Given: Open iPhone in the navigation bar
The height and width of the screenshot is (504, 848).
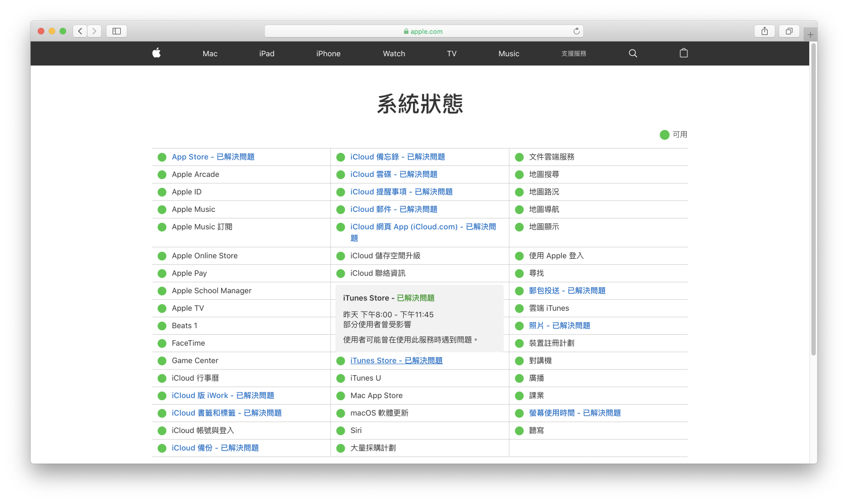Looking at the screenshot, I should (328, 54).
